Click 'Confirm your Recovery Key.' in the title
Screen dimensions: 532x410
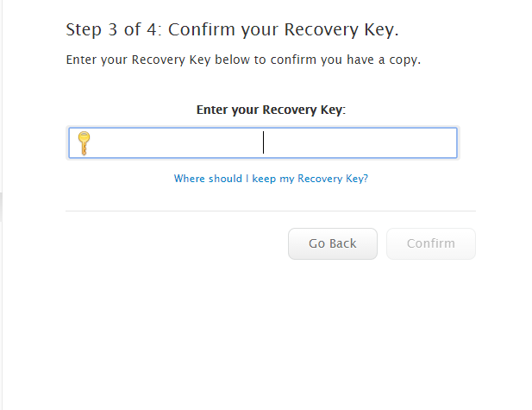point(284,29)
